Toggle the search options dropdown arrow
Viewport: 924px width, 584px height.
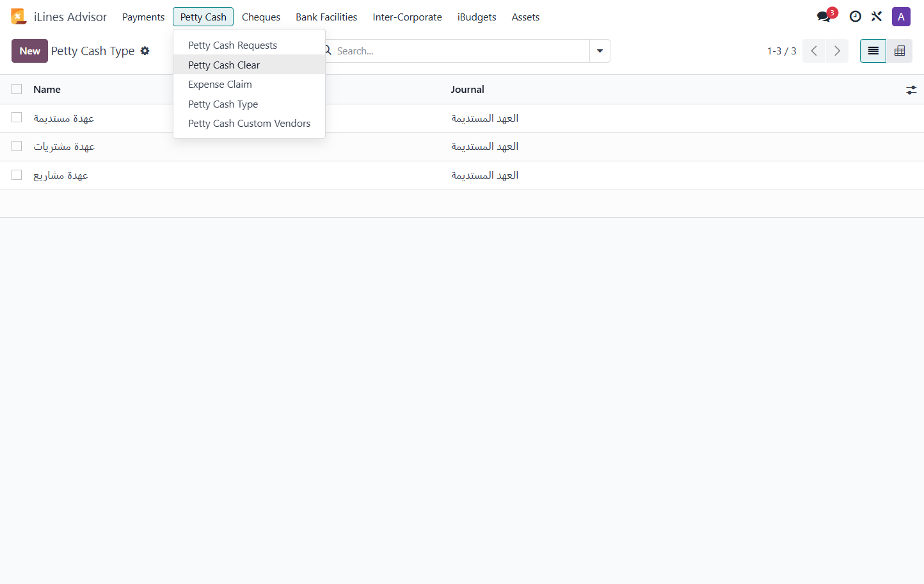pyautogui.click(x=600, y=51)
